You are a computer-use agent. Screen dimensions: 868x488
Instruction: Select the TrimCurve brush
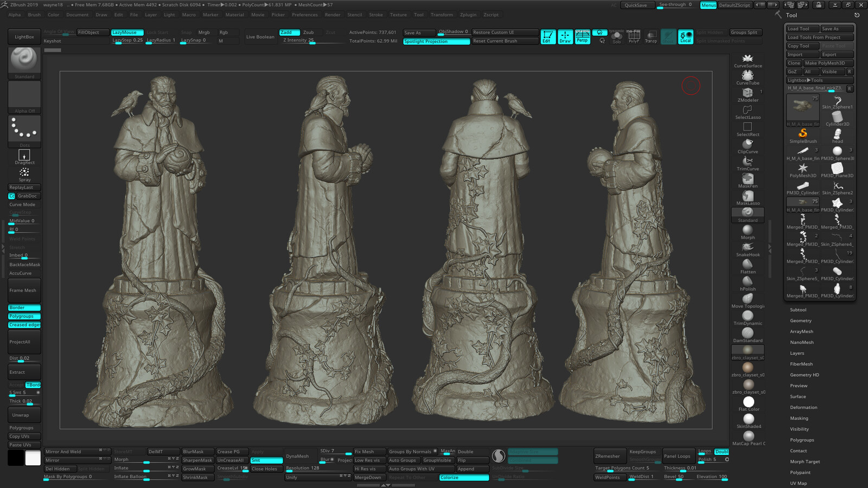748,164
